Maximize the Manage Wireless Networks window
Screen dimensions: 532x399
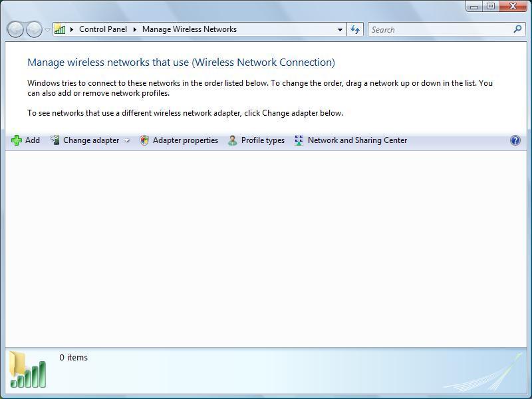pyautogui.click(x=491, y=7)
